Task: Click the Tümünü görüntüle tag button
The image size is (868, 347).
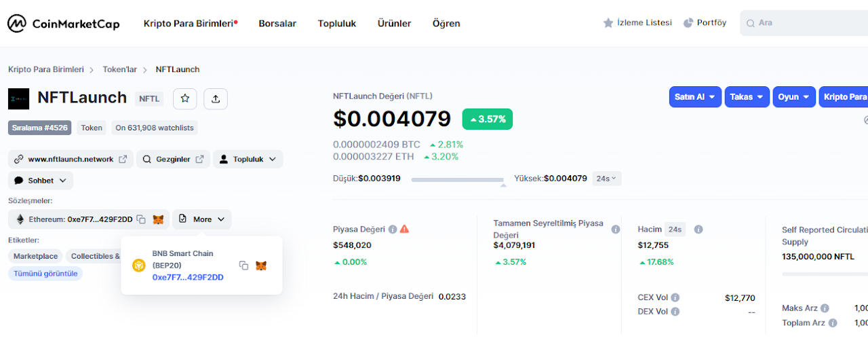Action: [45, 274]
